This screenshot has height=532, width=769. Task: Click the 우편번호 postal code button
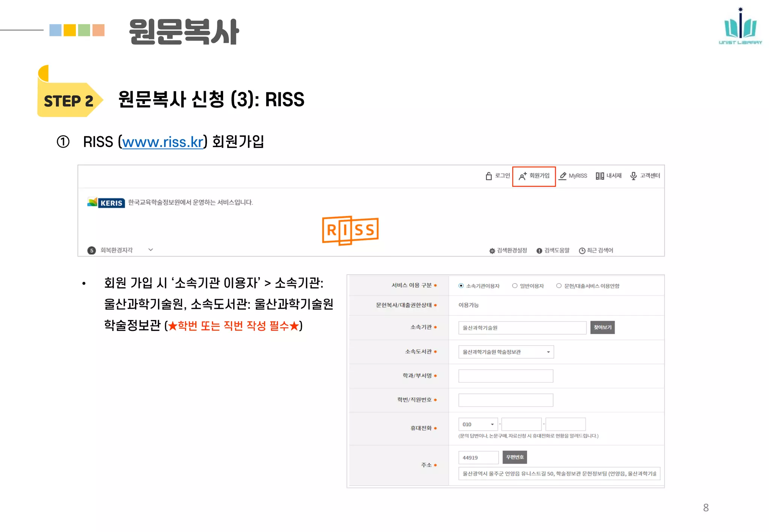(x=515, y=457)
